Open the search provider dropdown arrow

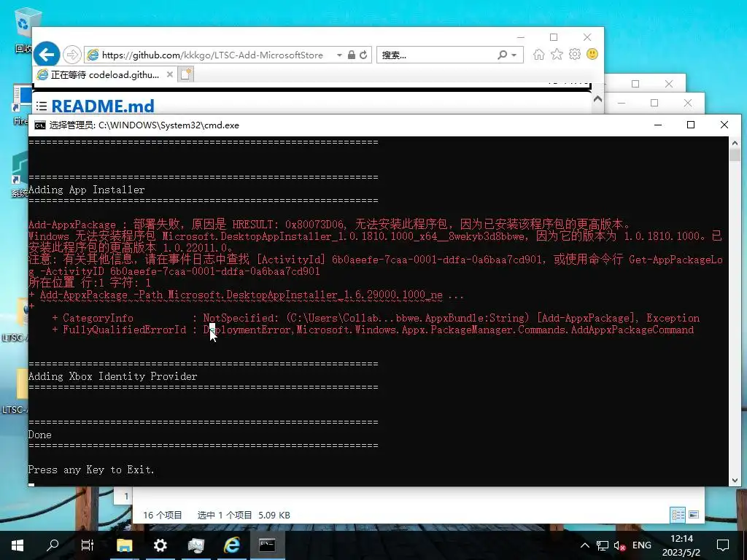[514, 55]
